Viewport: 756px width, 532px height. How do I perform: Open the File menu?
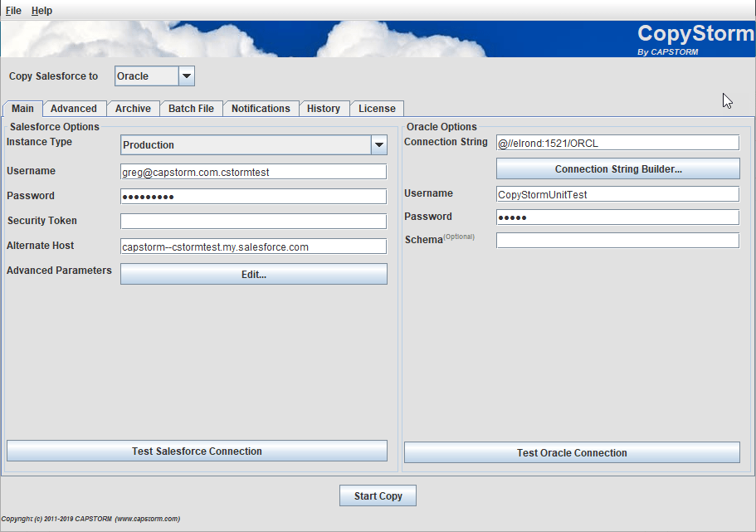point(12,10)
